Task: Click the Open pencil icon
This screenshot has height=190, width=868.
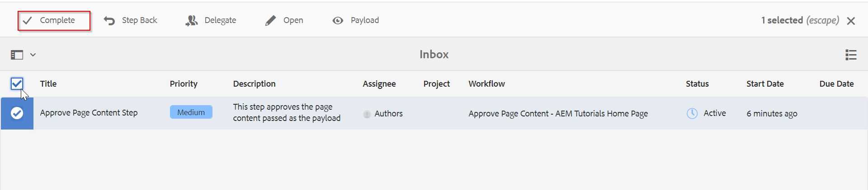Action: pos(270,21)
